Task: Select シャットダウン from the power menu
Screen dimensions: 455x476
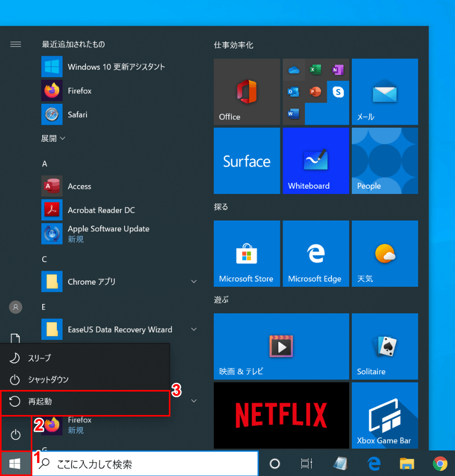Action: 85,380
